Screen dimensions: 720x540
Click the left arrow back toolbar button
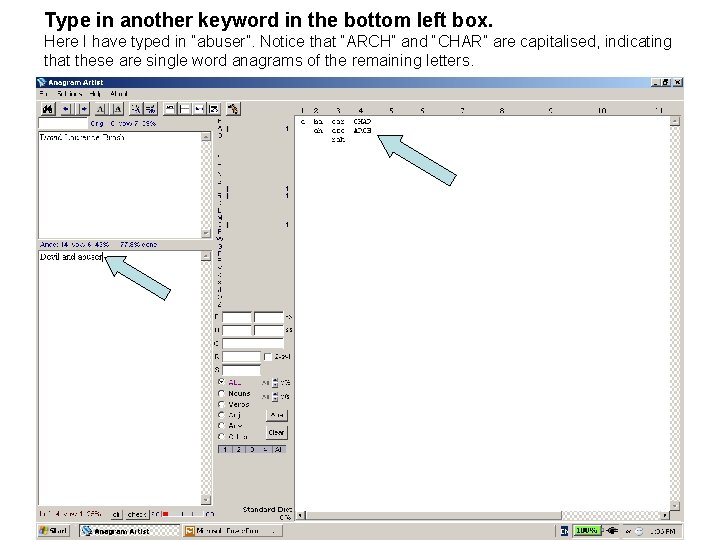[67, 109]
